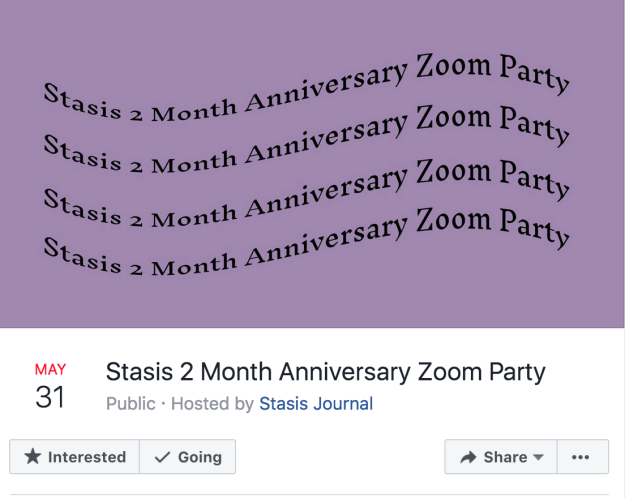Viewport: 625px width, 498px height.
Task: Mark yourself as Interested in the event
Action: 75,457
